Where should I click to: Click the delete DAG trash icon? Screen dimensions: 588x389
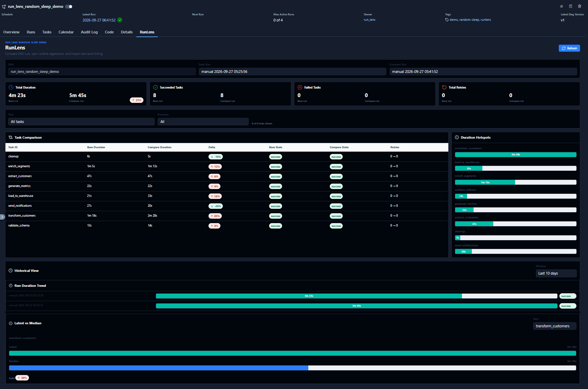(579, 6)
